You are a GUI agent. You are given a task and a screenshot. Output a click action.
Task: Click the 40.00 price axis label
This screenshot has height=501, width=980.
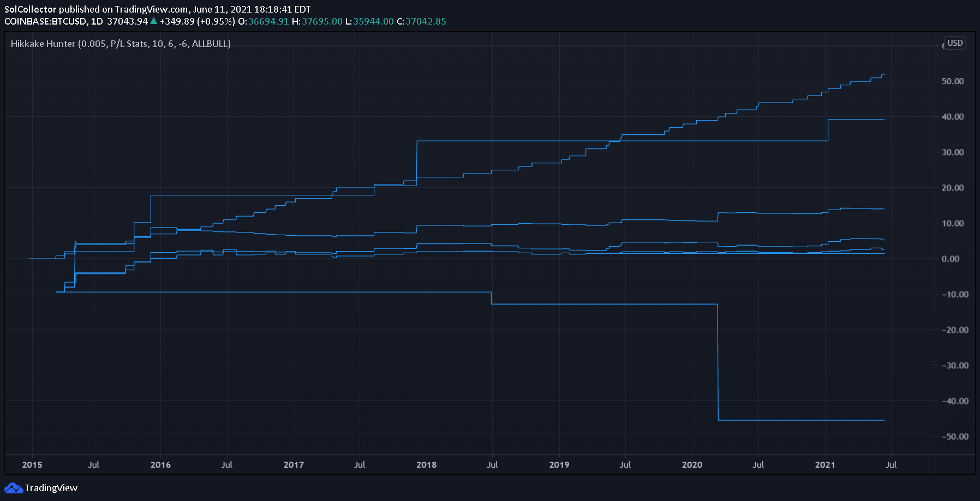click(x=953, y=117)
